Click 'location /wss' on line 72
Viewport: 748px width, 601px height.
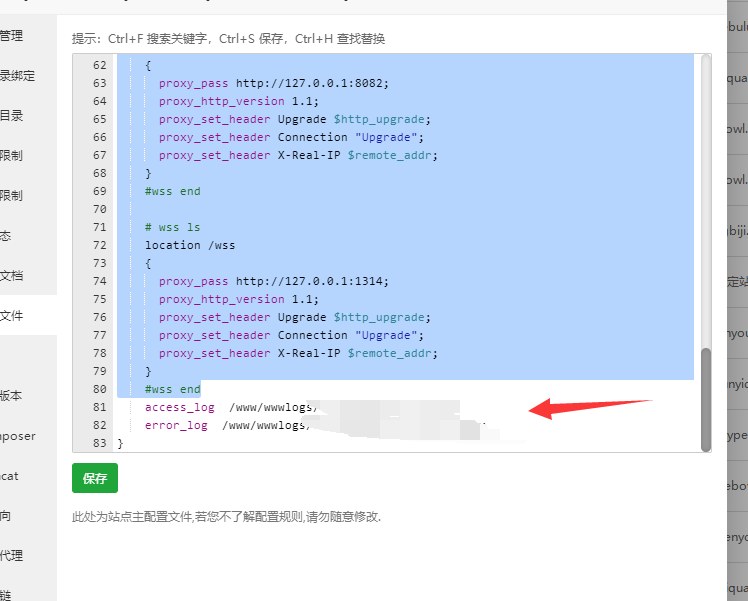(190, 245)
